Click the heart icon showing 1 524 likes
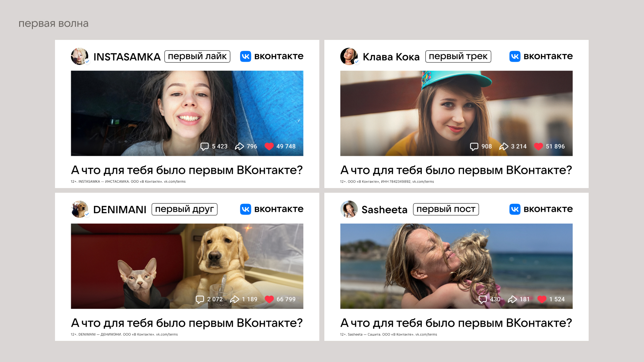This screenshot has height=362, width=644. click(542, 299)
